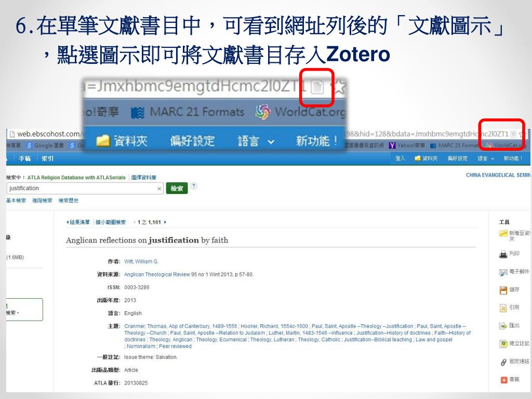This screenshot has width=532, height=399.
Task: Click the help question mark beside 檢索
Action: click(193, 185)
